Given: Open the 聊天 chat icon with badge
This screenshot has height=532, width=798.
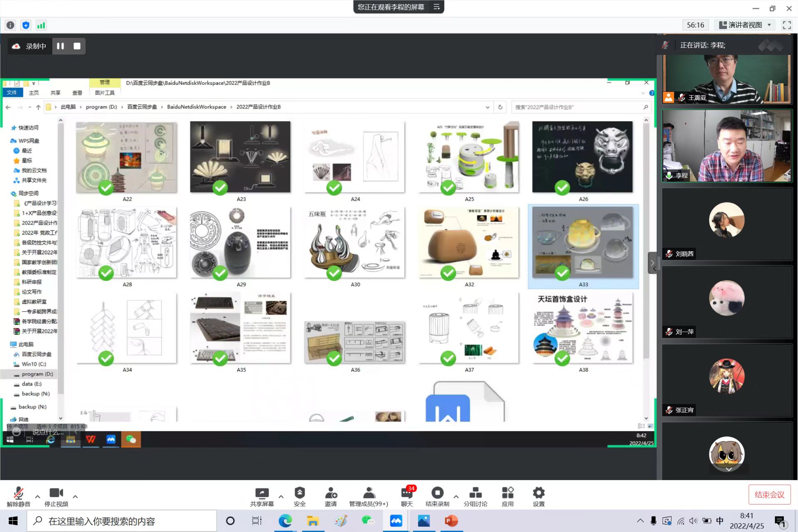Looking at the screenshot, I should pos(406,493).
